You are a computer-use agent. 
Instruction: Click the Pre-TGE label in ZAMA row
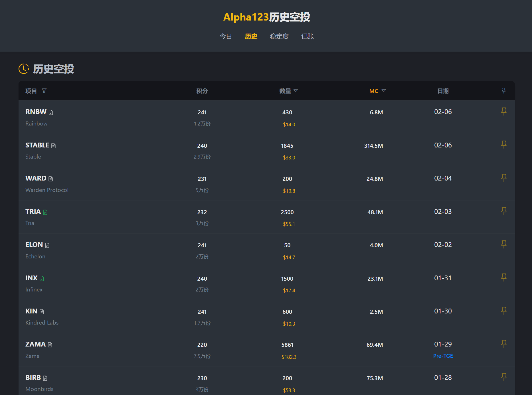coord(443,356)
